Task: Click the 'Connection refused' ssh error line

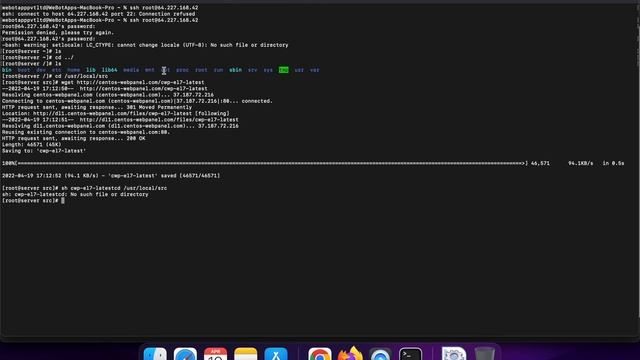Action: (98, 14)
